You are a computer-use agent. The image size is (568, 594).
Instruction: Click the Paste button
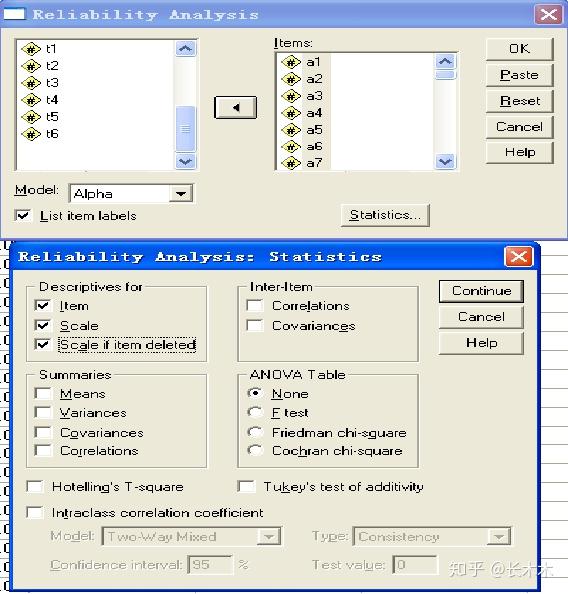tap(519, 75)
